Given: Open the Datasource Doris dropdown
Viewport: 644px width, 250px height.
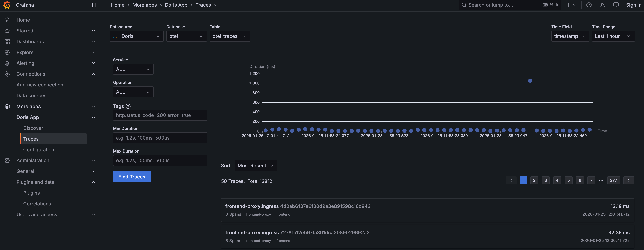Looking at the screenshot, I should pyautogui.click(x=137, y=36).
